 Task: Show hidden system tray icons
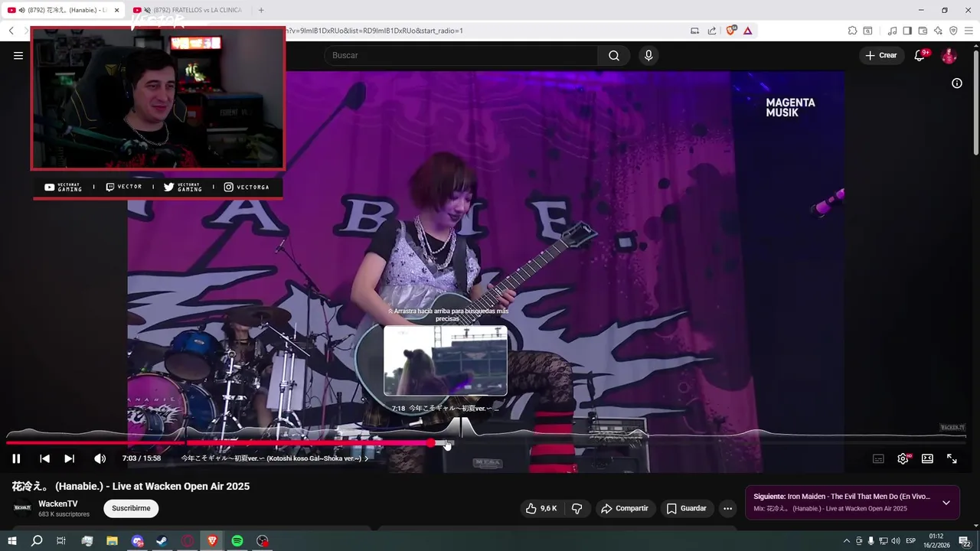click(846, 541)
